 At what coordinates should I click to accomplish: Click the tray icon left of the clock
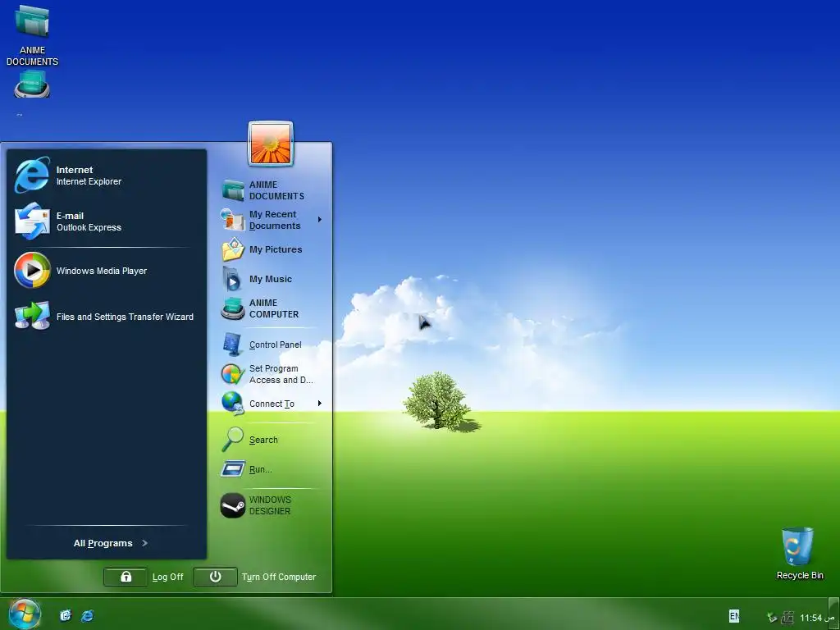[787, 618]
